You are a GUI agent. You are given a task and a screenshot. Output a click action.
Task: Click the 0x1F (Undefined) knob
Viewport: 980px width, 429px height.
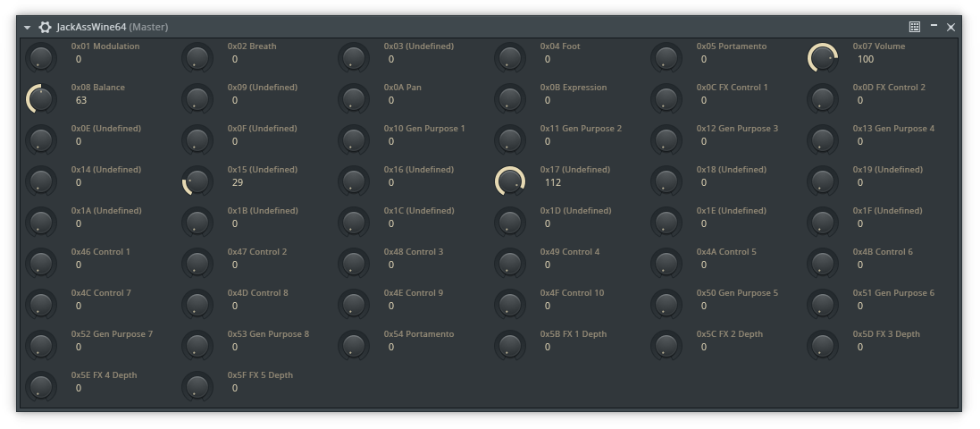[823, 223]
